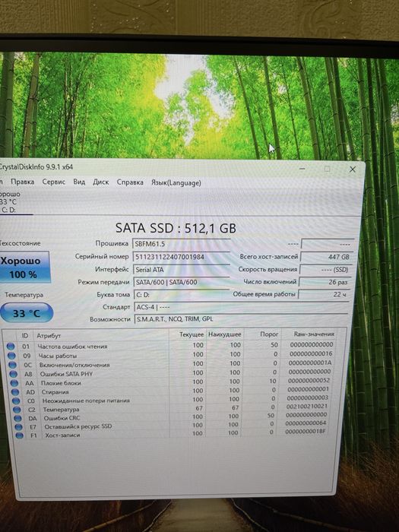
Task: Select the C: D: disk tab at top
Action: pos(9,210)
